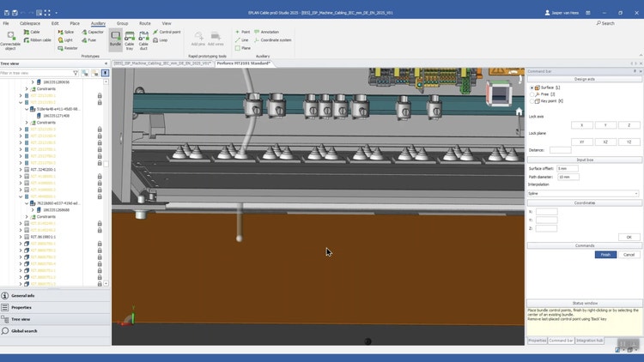This screenshot has height=362, width=644.
Task: Lock the XY plane button
Action: click(x=581, y=142)
